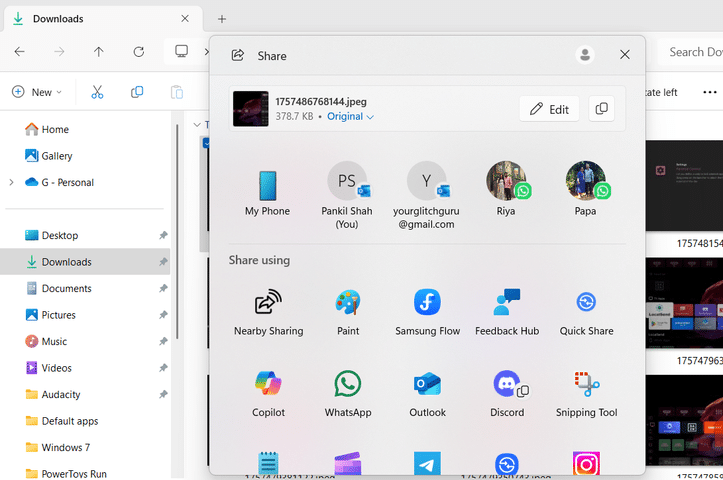Viewport: 723px width, 480px height.
Task: Unpin Desktop using its pin icon
Action: (x=163, y=236)
